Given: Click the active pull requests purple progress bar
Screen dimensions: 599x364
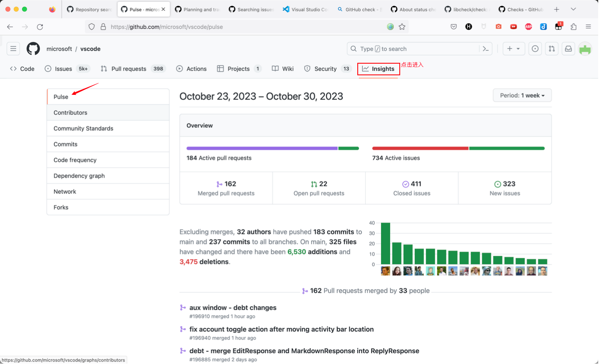Looking at the screenshot, I should [262, 149].
